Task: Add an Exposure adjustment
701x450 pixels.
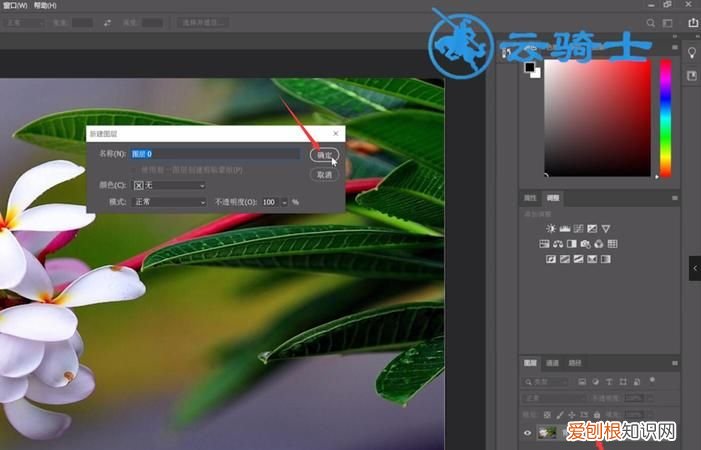Action: (592, 229)
